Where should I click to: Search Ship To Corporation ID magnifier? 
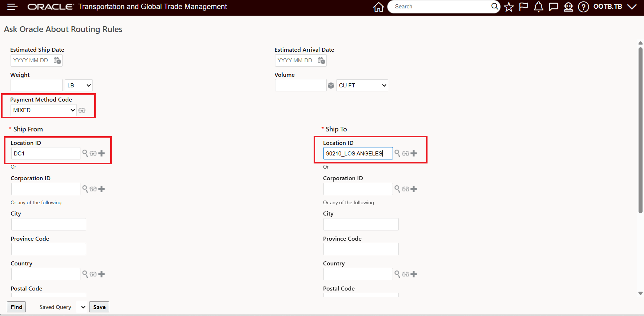click(397, 189)
